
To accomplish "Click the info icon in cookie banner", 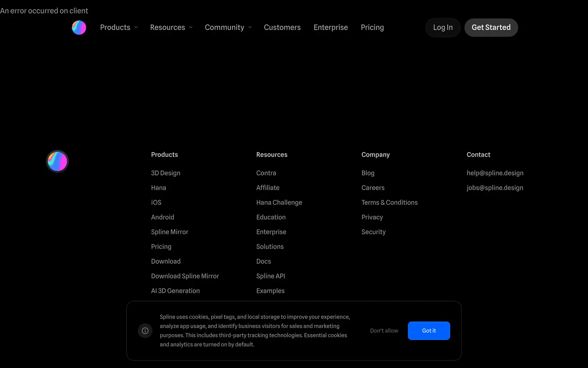I will 145,331.
